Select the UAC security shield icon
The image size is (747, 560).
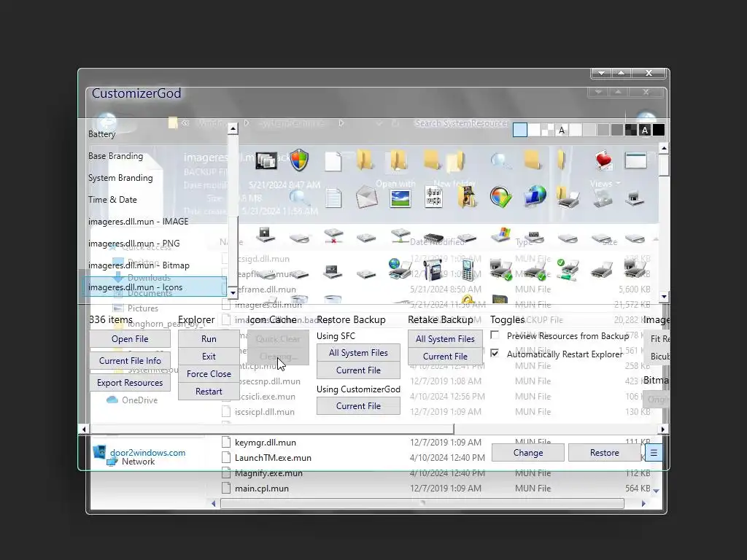(299, 160)
